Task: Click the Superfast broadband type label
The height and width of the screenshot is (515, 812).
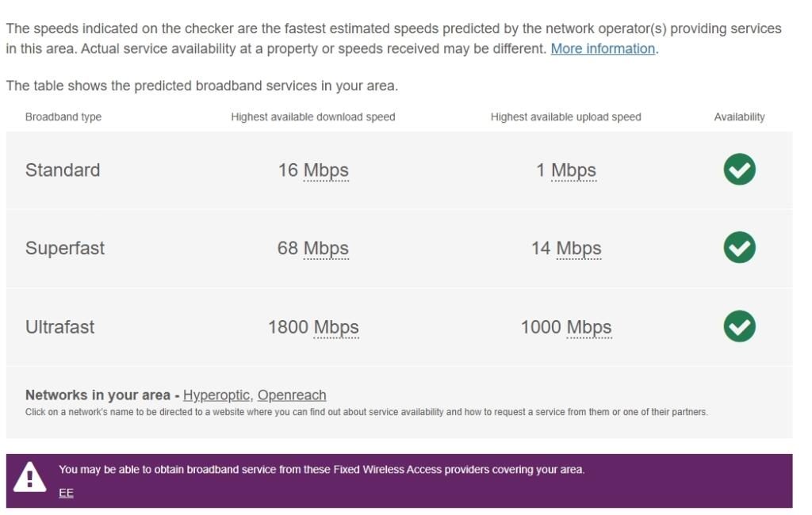Action: click(x=65, y=249)
